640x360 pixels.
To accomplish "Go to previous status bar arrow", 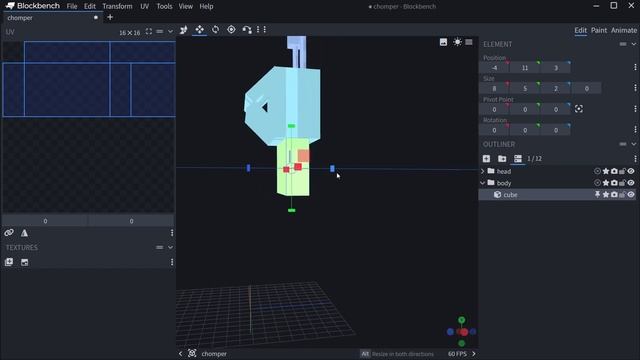I will point(180,353).
